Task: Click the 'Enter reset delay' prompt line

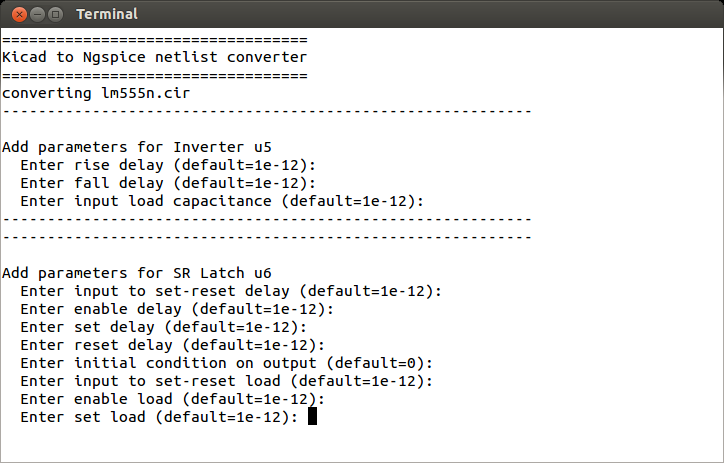Action: (173, 345)
